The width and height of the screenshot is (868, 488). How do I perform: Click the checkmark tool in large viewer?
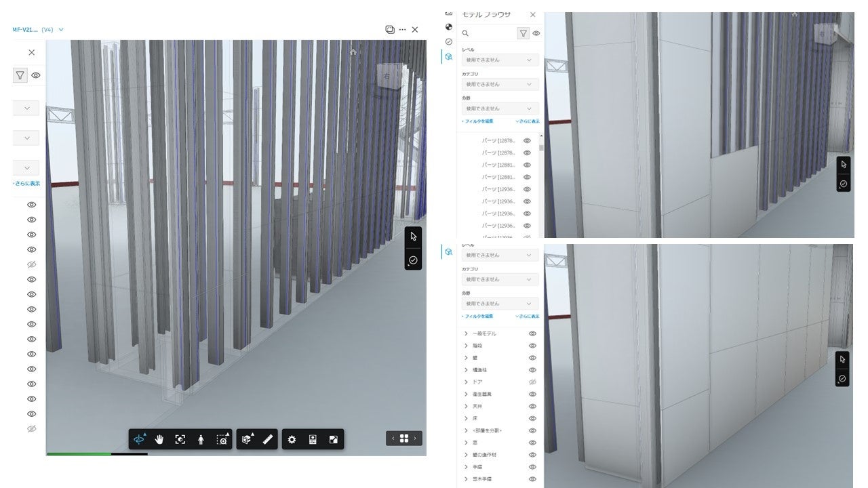coord(413,260)
